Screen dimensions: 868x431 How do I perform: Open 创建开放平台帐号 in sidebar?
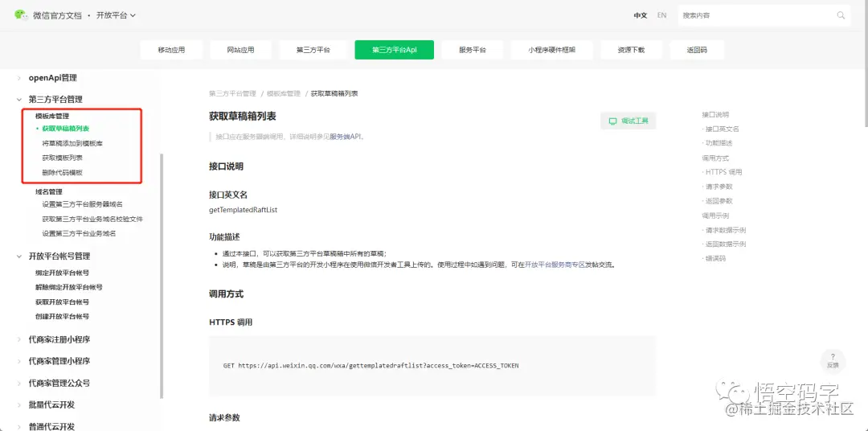pyautogui.click(x=63, y=317)
